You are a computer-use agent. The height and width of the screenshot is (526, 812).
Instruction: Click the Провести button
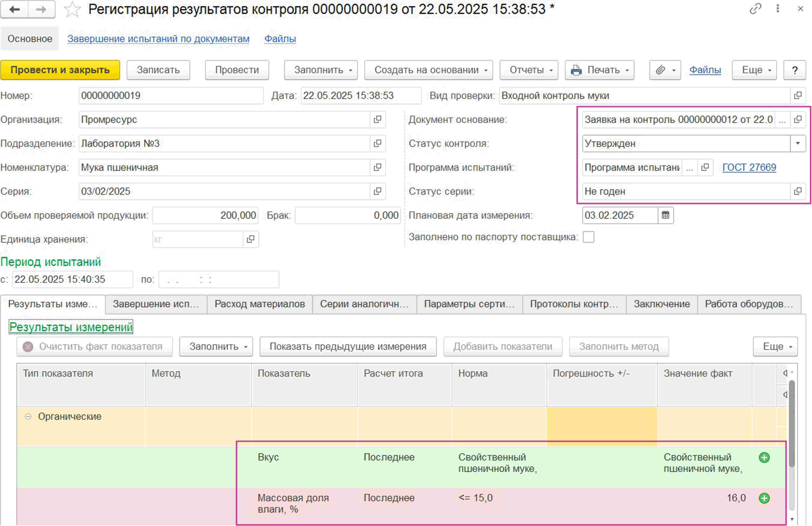[237, 70]
